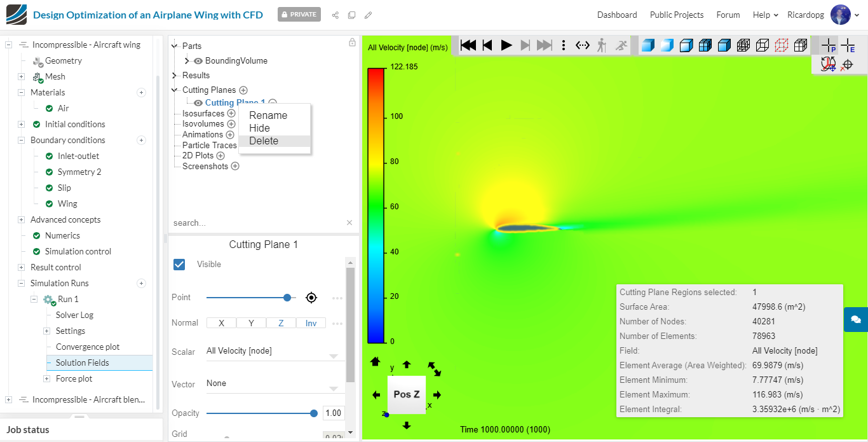Screen dimensions: 868x442
Task: Open the Vector field dropdown
Action: point(275,383)
